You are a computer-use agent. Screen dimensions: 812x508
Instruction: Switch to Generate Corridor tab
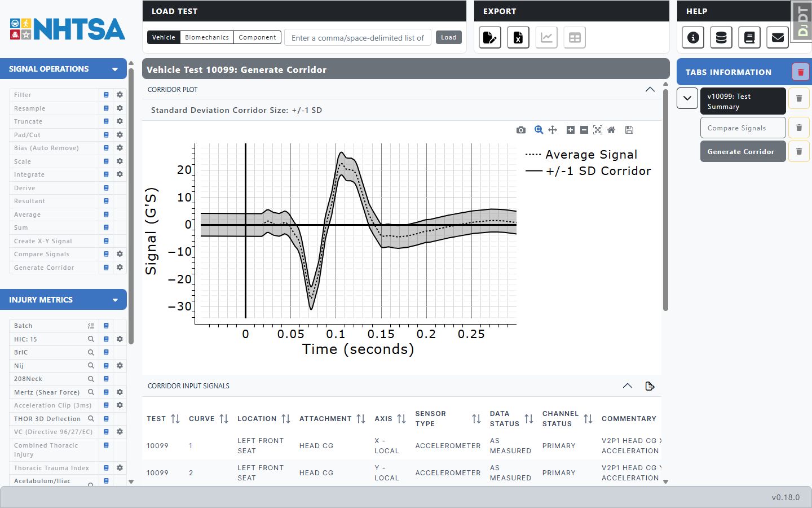pyautogui.click(x=743, y=151)
